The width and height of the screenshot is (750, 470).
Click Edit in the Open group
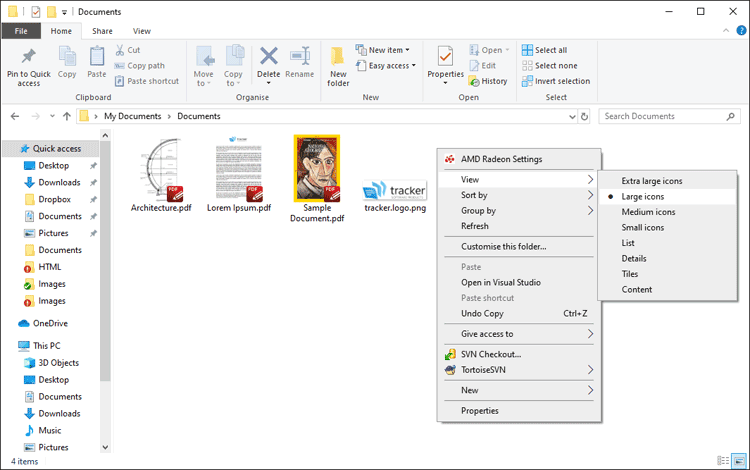483,66
